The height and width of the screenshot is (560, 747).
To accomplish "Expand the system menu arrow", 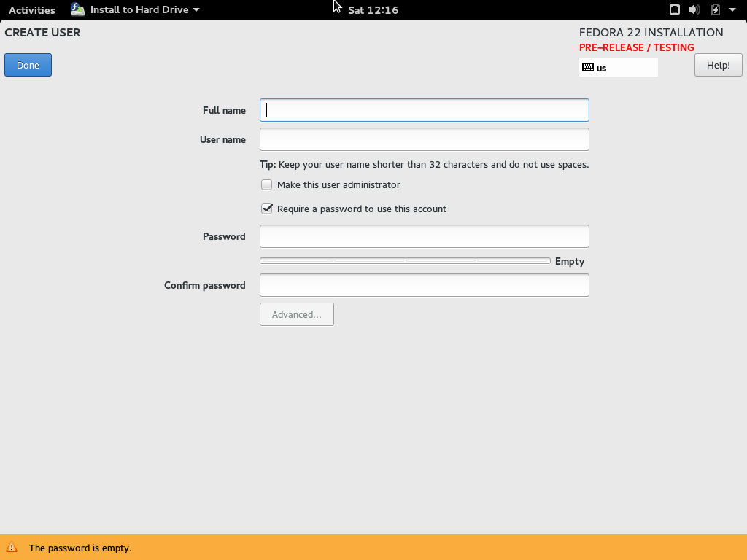I will pyautogui.click(x=732, y=9).
